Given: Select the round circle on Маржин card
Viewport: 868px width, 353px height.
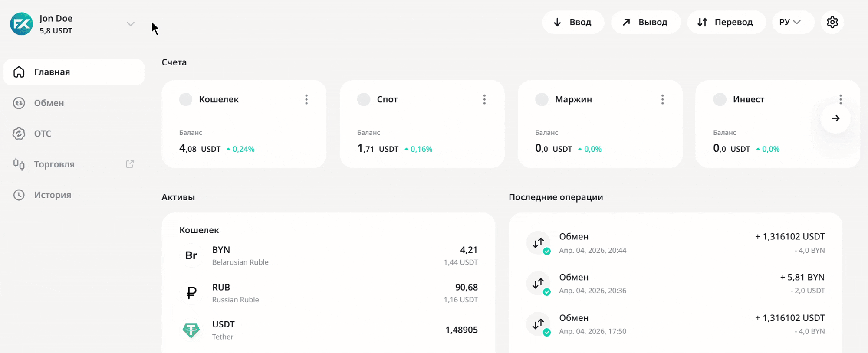Looking at the screenshot, I should pyautogui.click(x=542, y=99).
